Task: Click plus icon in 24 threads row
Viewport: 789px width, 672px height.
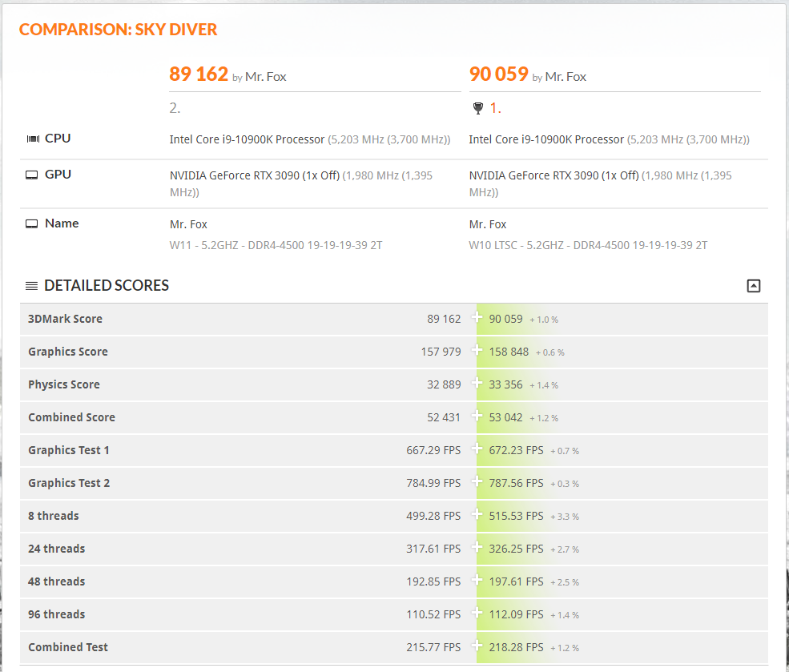Action: (x=477, y=547)
